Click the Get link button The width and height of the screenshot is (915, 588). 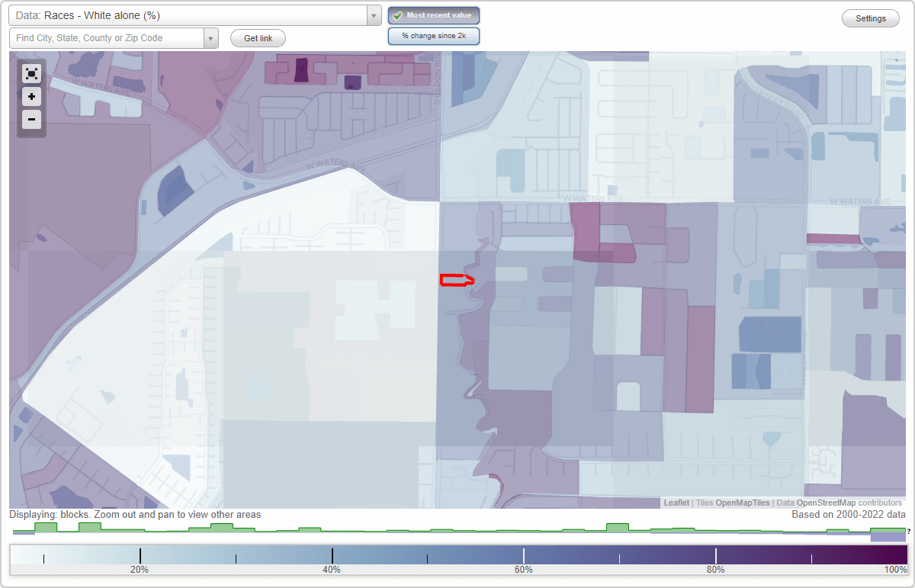[x=258, y=38]
